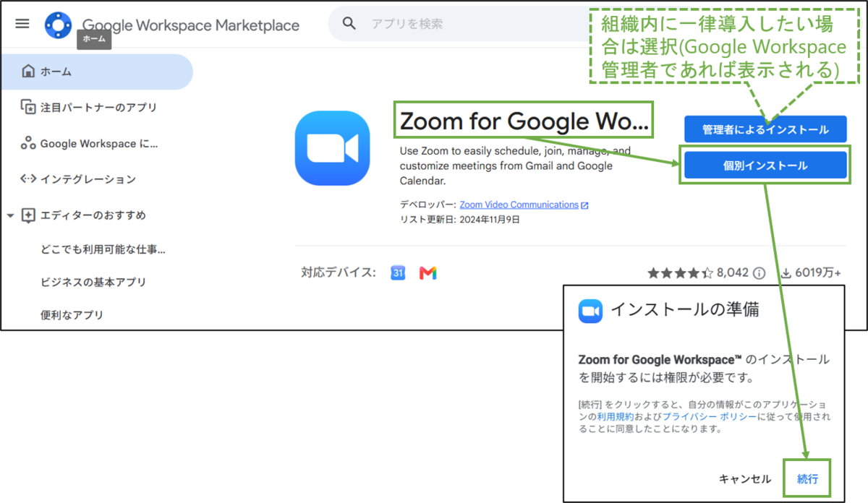Click the featured partner apps icon
This screenshot has height=503, width=868.
coord(28,108)
